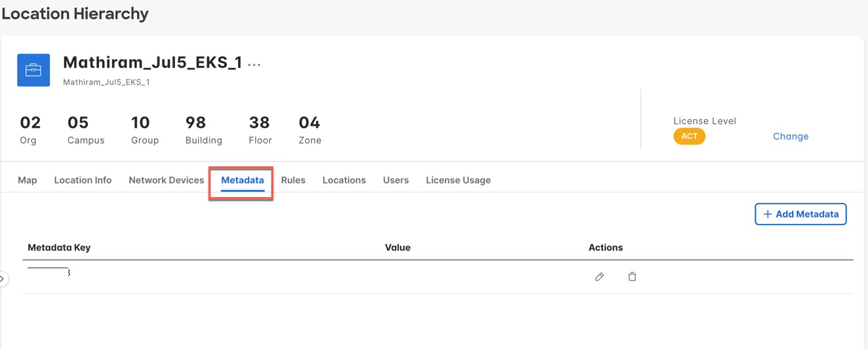Expand the collapsed left side panel arrow

(x=3, y=279)
